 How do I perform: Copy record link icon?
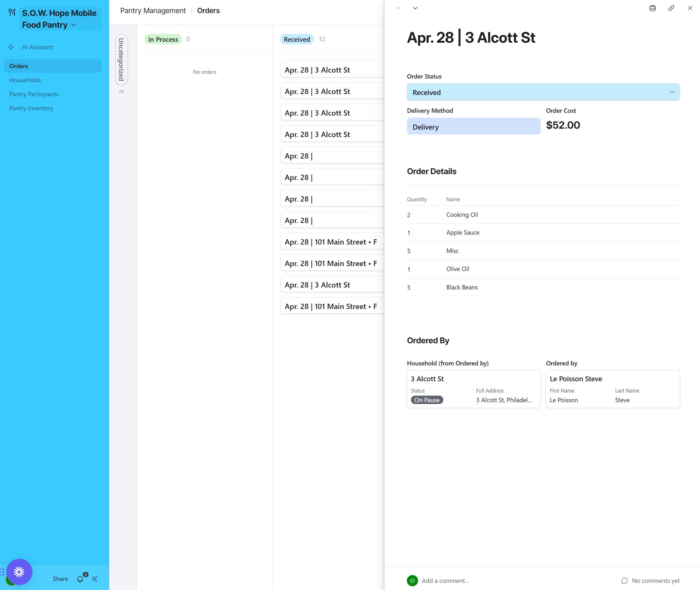tap(671, 8)
